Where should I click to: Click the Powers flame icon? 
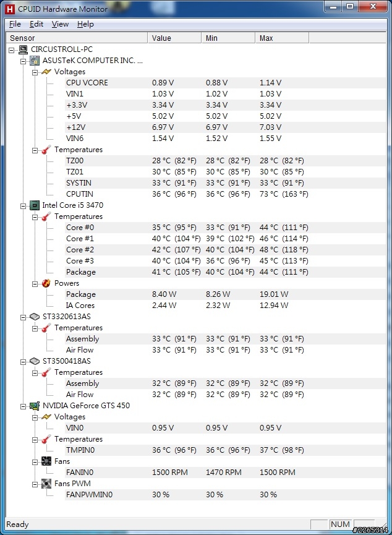click(46, 283)
